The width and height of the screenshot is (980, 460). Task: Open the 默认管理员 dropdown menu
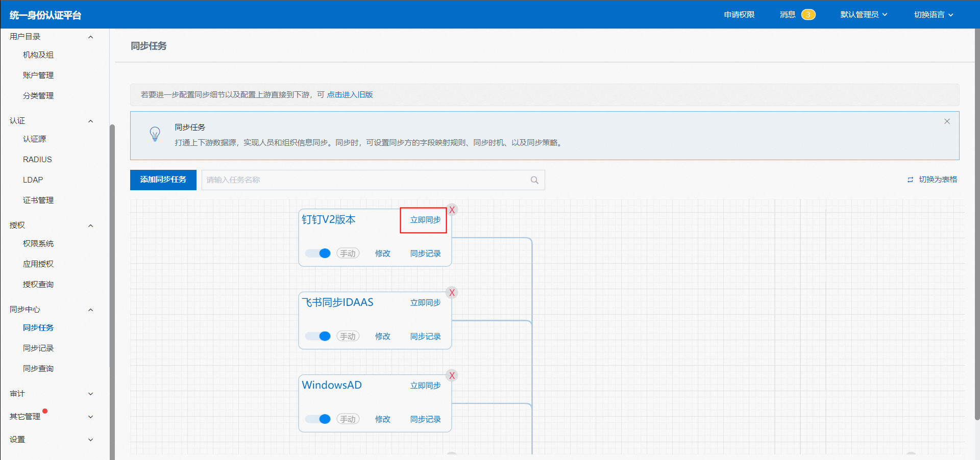(864, 15)
